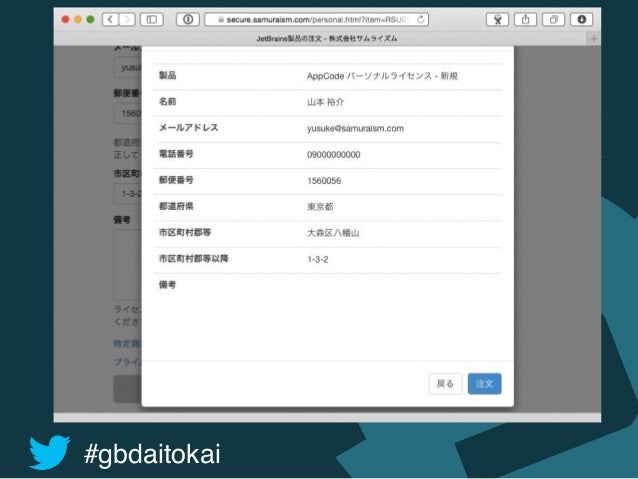Click the background page 備考 textarea

pos(127,265)
